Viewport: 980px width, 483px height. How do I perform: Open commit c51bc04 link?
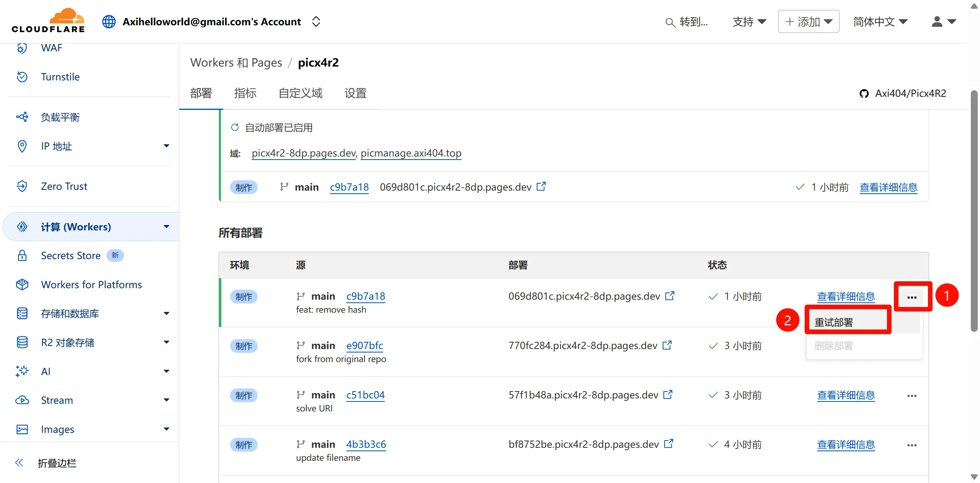pos(366,395)
